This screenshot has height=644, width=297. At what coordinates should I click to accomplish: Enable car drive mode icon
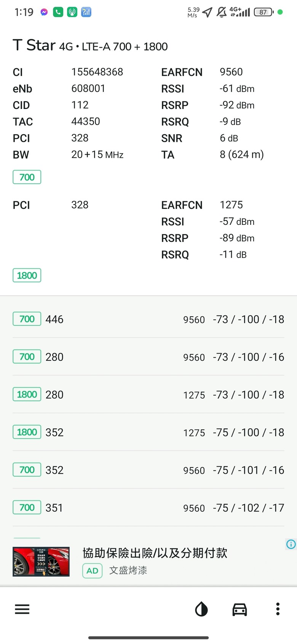point(240,609)
